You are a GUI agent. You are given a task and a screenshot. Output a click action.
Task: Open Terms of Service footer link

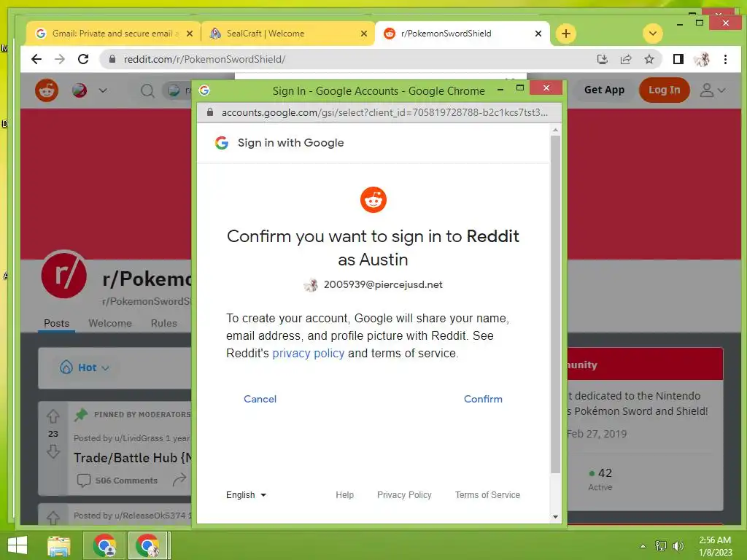pyautogui.click(x=487, y=495)
